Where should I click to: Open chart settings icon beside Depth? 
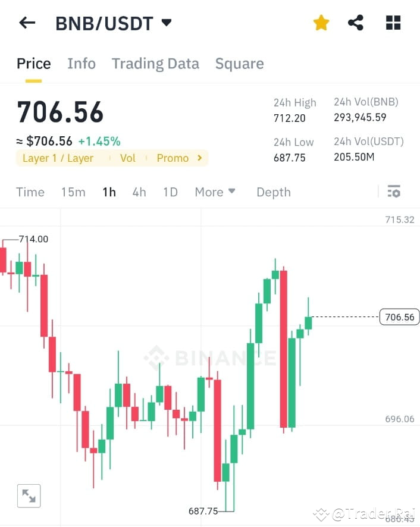394,192
